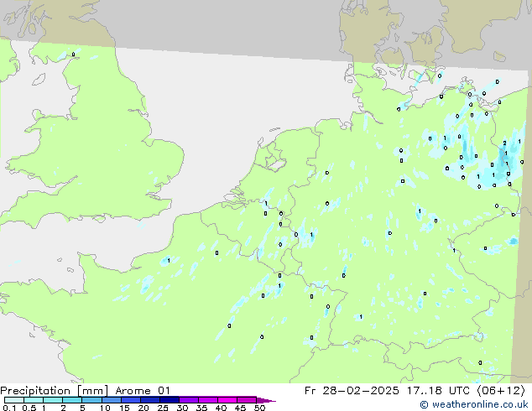
Task: Choose the 25–30 mm dark blue legend box
Action: coord(169,400)
